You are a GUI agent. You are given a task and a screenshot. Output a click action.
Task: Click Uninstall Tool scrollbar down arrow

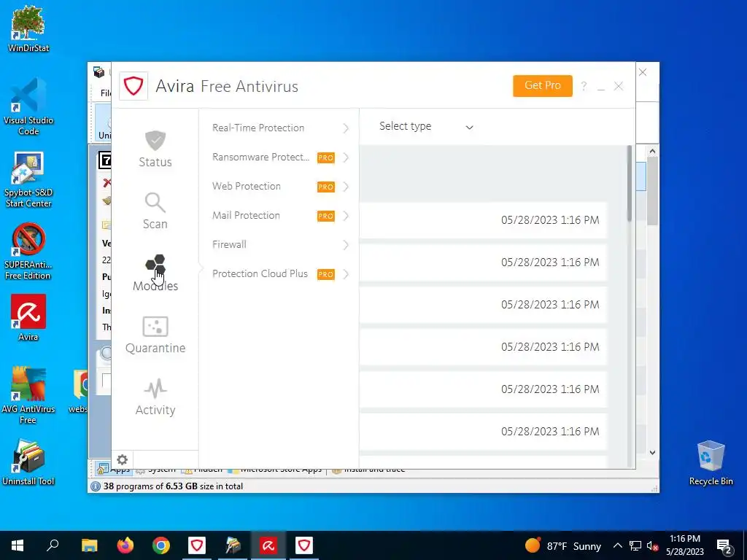652,452
